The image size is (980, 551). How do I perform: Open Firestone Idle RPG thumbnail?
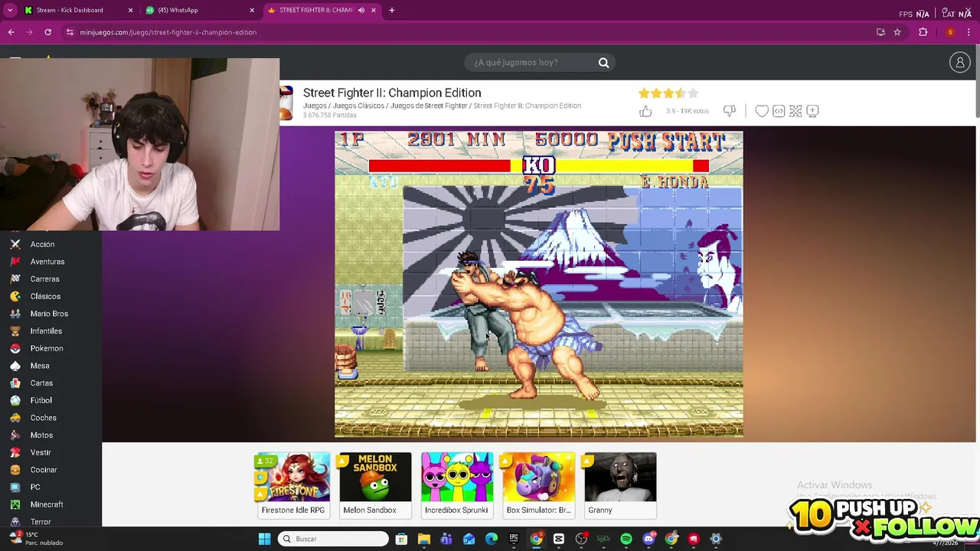point(293,484)
